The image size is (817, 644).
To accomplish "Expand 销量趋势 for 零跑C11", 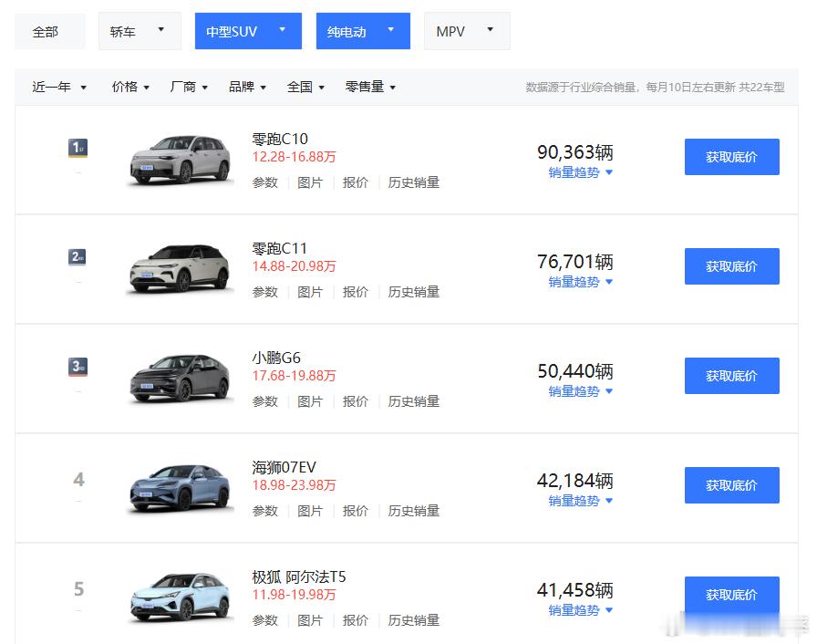I will (x=581, y=282).
